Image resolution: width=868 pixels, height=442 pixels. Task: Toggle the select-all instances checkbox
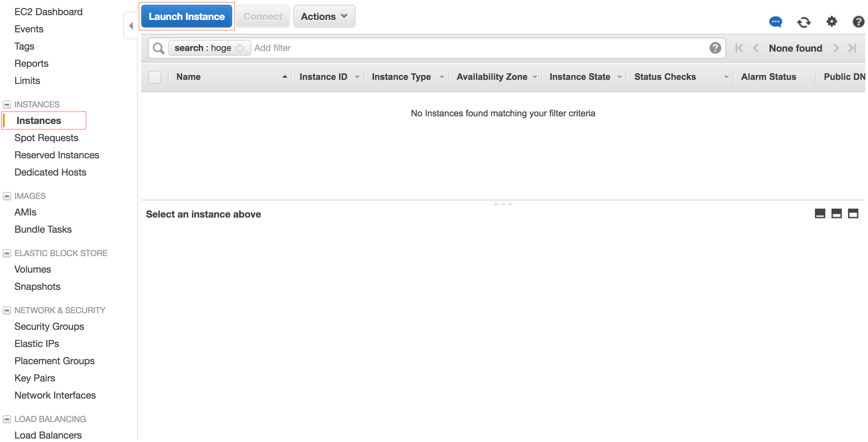155,77
